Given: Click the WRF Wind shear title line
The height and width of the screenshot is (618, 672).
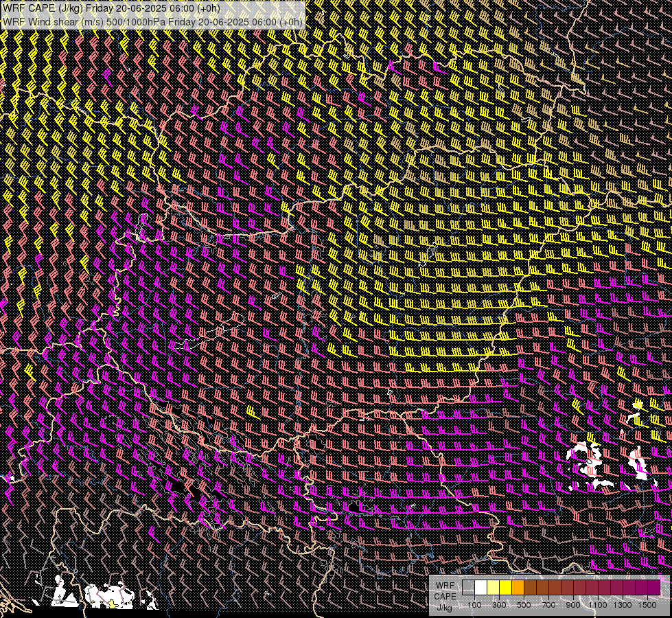Looking at the screenshot, I should click(152, 22).
